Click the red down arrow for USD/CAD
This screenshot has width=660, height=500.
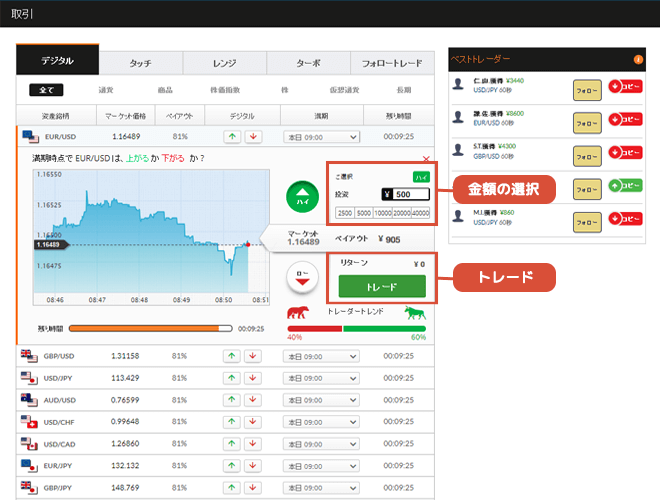[253, 444]
